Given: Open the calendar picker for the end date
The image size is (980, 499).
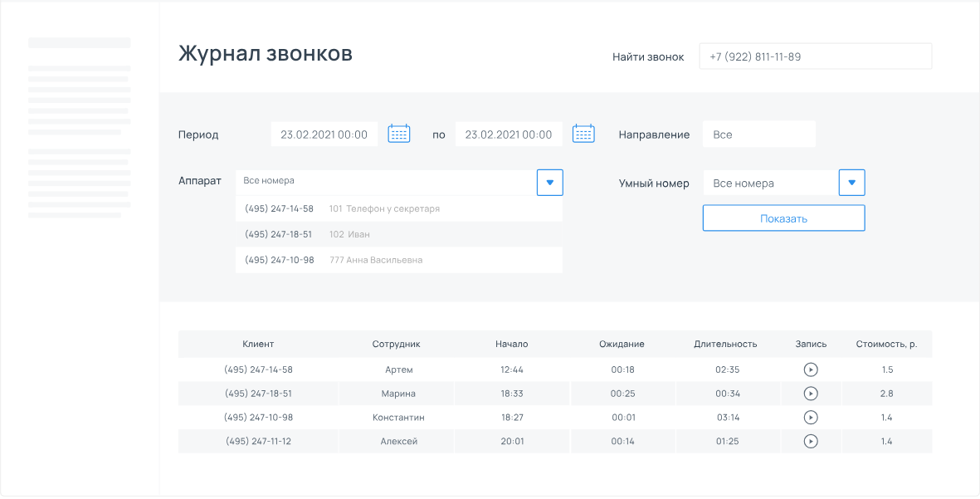Looking at the screenshot, I should tap(583, 133).
